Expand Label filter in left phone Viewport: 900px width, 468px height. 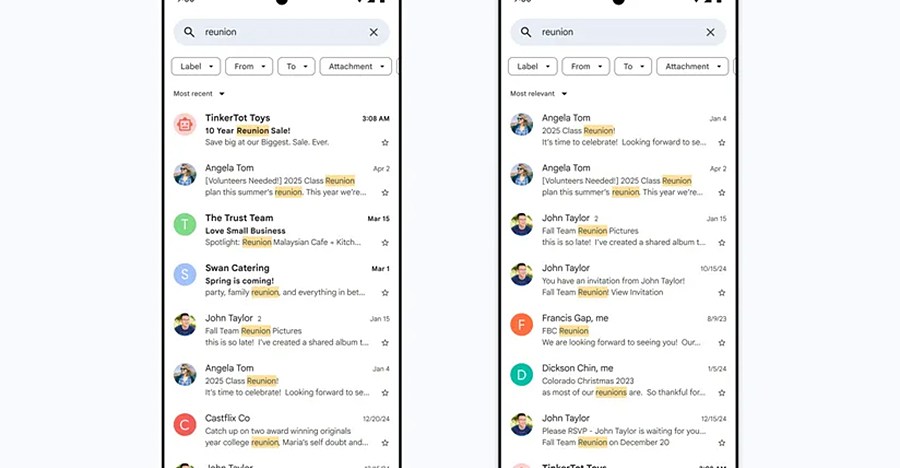click(196, 67)
